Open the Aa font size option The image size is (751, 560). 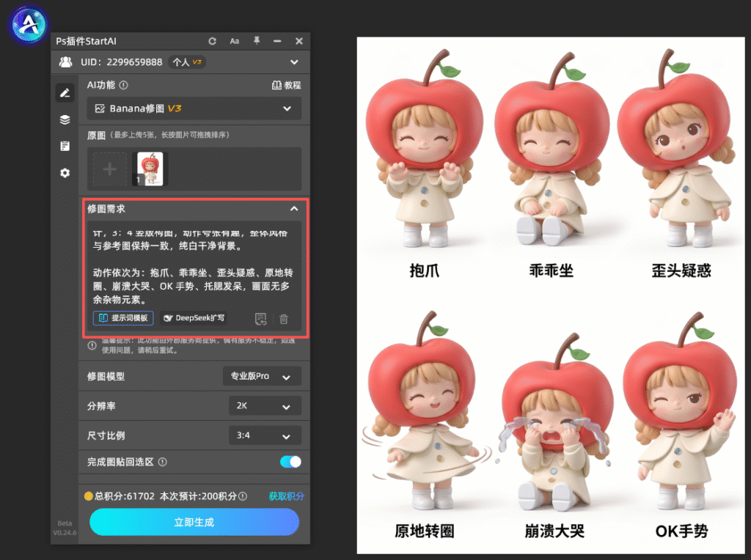234,41
